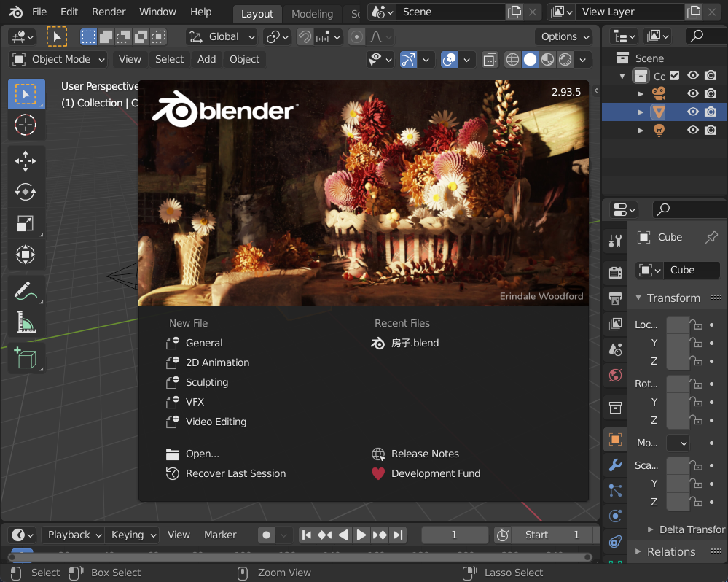Viewport: 728px width, 582px height.
Task: Click the Blender logo menu icon
Action: 16,12
